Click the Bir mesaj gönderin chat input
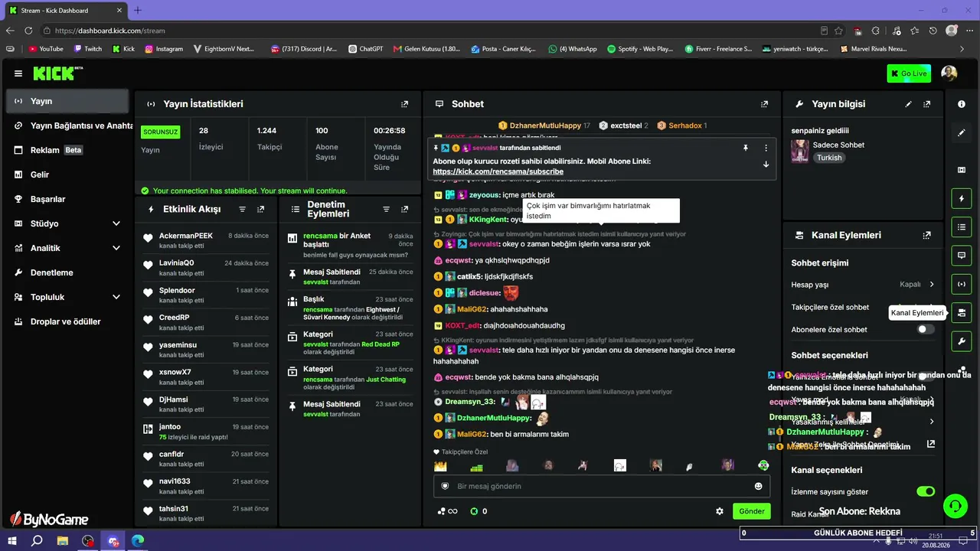 click(x=602, y=486)
